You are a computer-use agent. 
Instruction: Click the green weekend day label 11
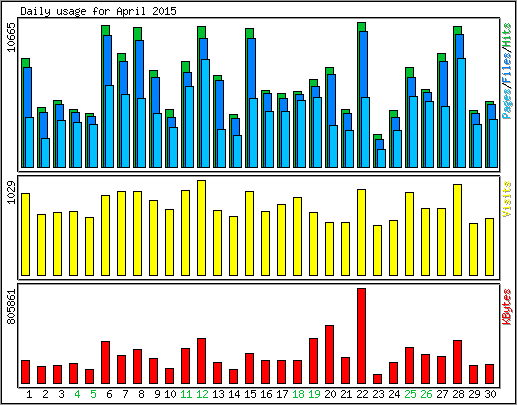[186, 394]
